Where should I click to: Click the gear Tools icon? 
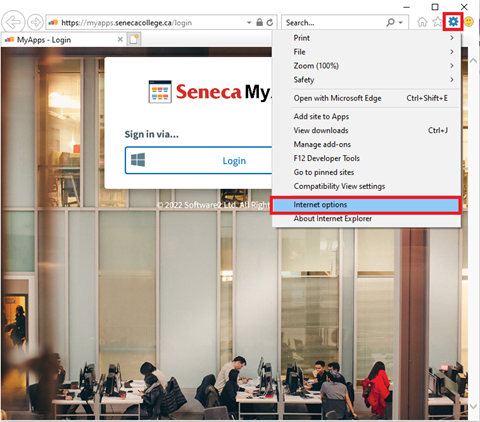point(453,22)
